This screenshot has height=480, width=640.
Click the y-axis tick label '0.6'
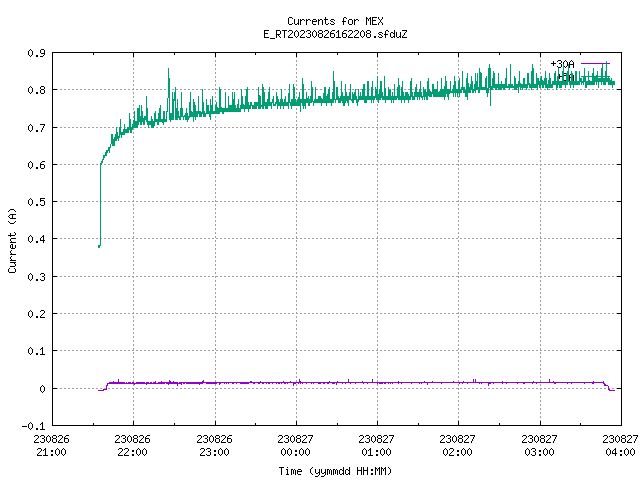click(36, 165)
